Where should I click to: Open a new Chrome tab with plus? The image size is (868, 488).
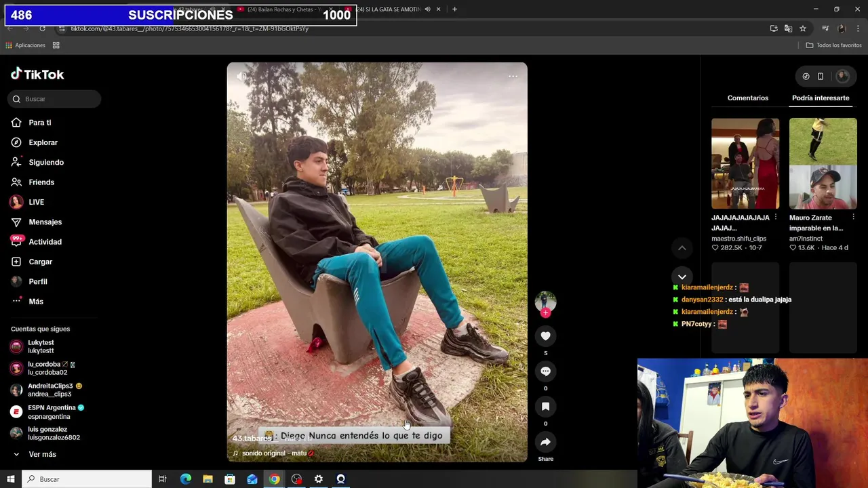pyautogui.click(x=454, y=9)
